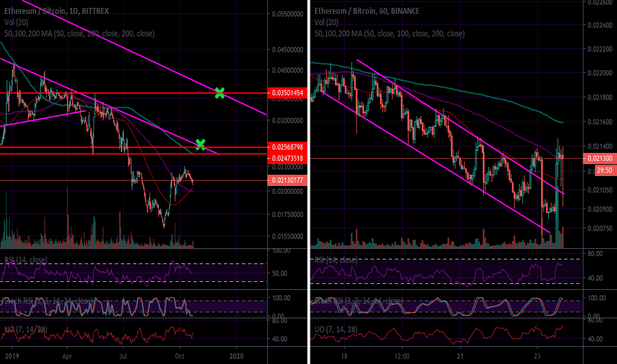Open the Vol (20) legend on the BITTREX chart
Screen dimensions: 617x364
pyautogui.click(x=16, y=23)
